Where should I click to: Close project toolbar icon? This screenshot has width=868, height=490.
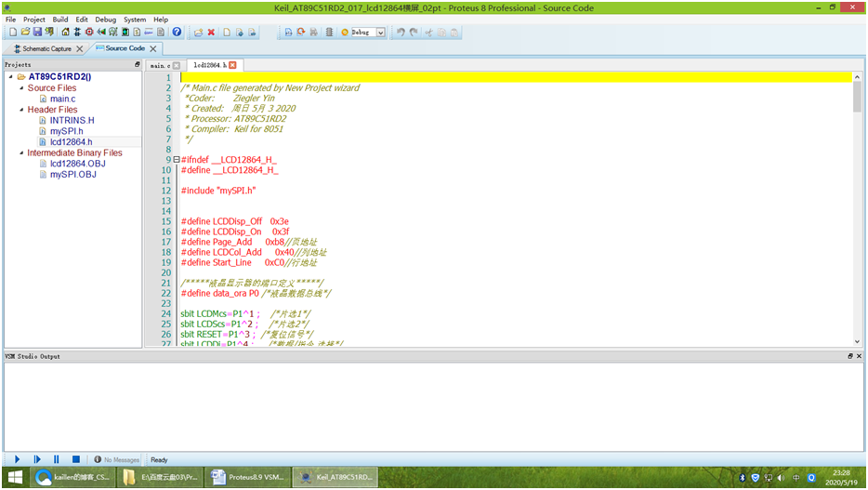pyautogui.click(x=49, y=33)
